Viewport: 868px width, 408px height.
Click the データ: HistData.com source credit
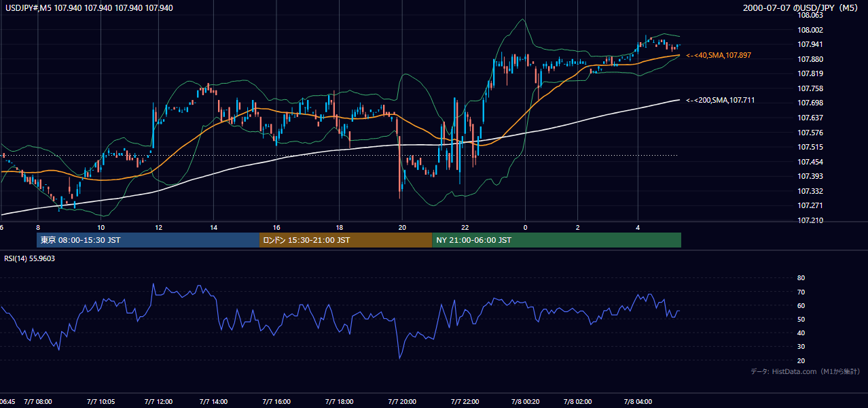coord(806,372)
